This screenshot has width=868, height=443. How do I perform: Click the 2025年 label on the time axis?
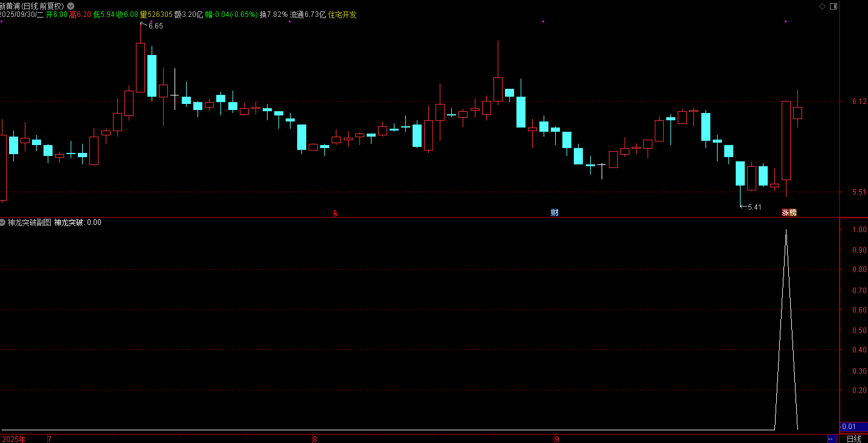pos(13,439)
